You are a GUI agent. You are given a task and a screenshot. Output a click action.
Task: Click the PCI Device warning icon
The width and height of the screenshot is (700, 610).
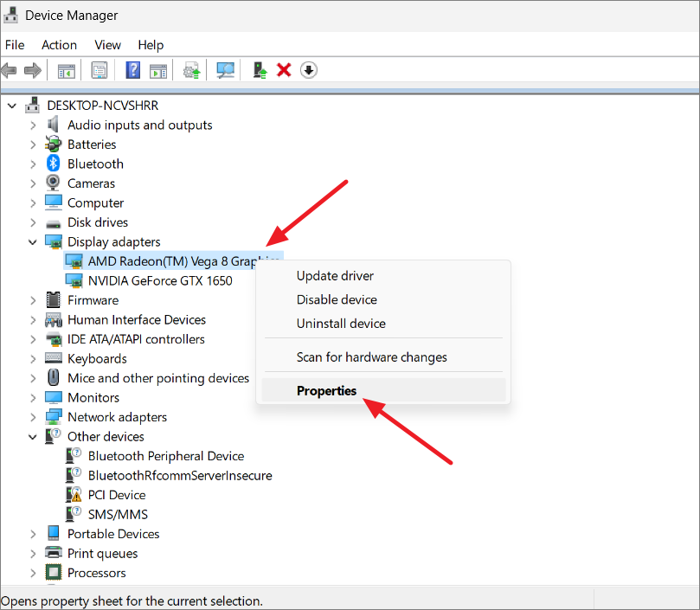pyautogui.click(x=74, y=494)
